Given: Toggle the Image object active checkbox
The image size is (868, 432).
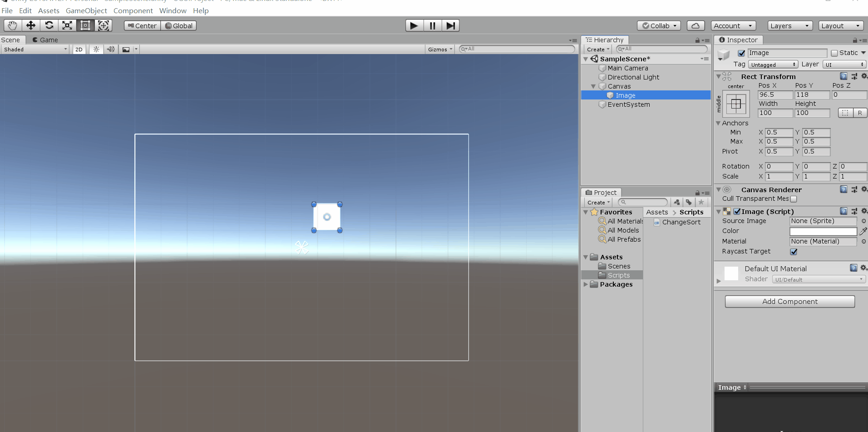Looking at the screenshot, I should pyautogui.click(x=741, y=53).
